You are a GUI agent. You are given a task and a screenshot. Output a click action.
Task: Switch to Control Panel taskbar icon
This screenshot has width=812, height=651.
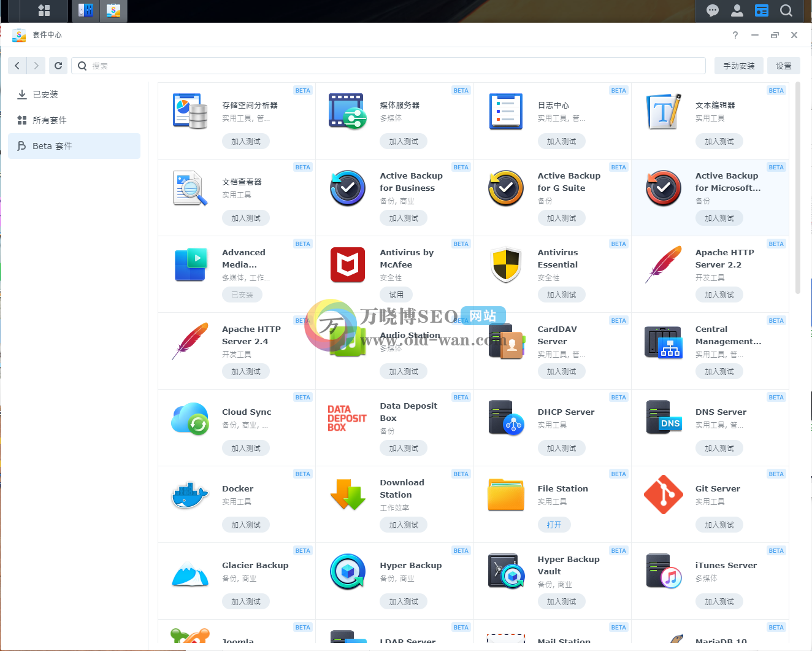point(86,10)
